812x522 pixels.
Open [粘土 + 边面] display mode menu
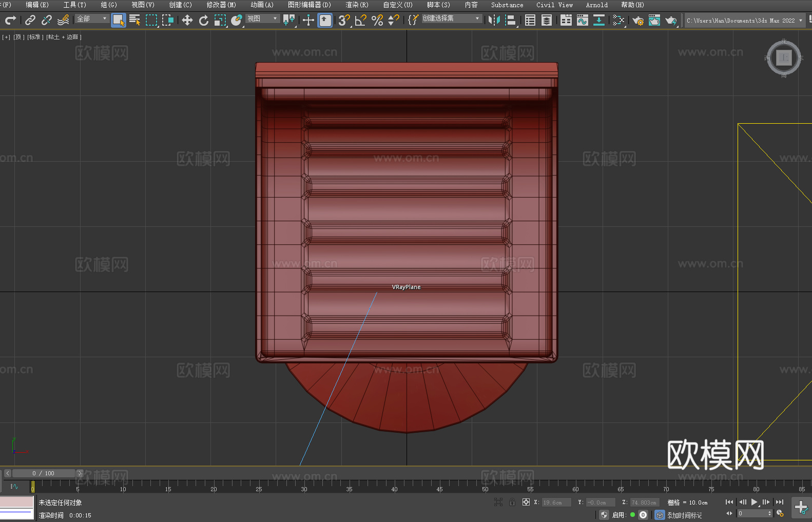tap(64, 37)
